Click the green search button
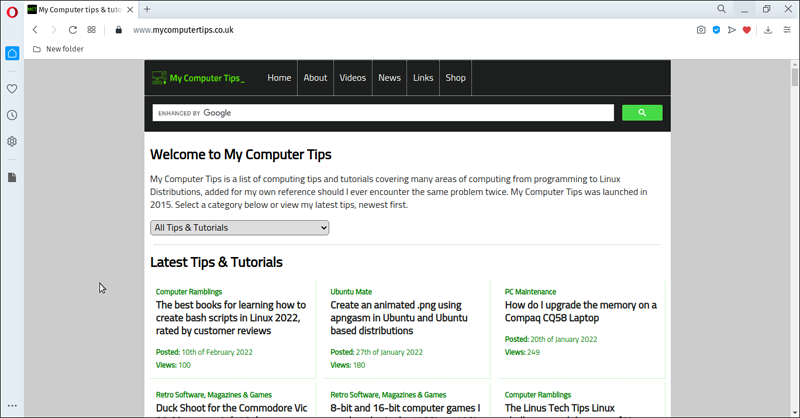 (x=642, y=113)
